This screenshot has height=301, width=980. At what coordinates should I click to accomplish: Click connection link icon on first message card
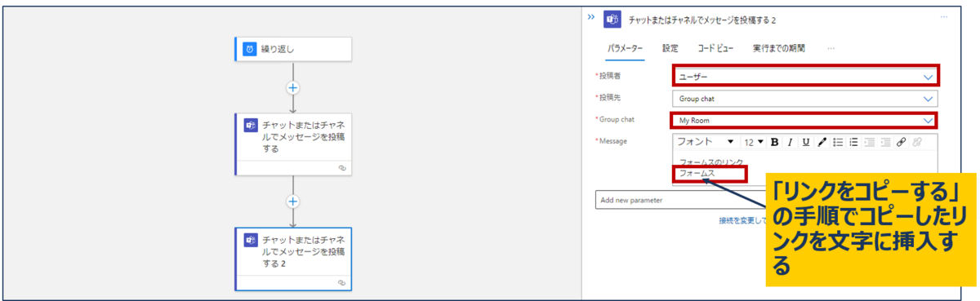[343, 167]
